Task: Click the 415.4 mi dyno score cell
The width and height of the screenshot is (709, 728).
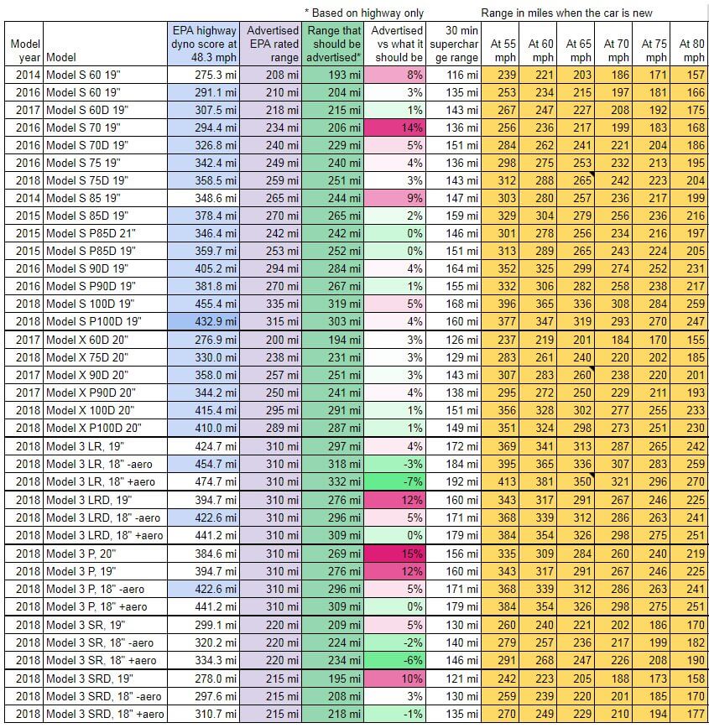Action: click(204, 410)
